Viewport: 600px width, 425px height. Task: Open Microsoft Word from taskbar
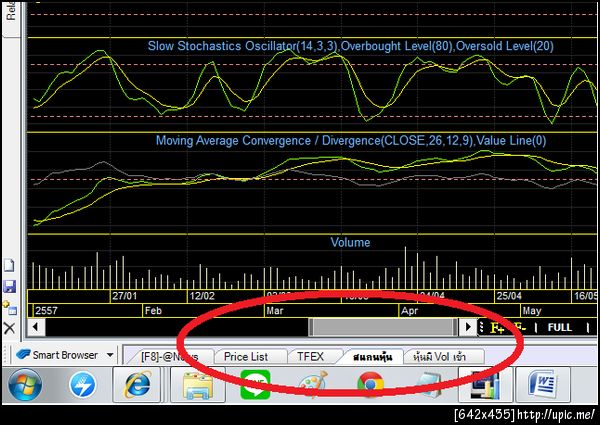click(543, 385)
